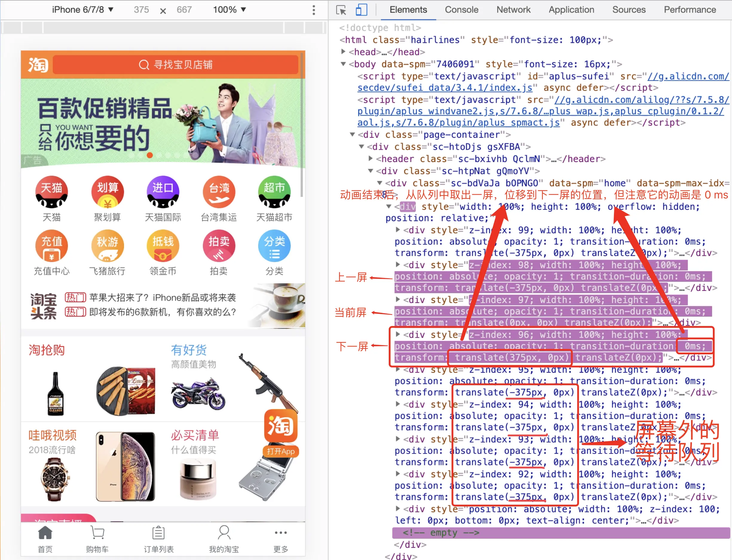The width and height of the screenshot is (732, 560).
Task: Click the inspect element cursor icon
Action: pyautogui.click(x=341, y=10)
